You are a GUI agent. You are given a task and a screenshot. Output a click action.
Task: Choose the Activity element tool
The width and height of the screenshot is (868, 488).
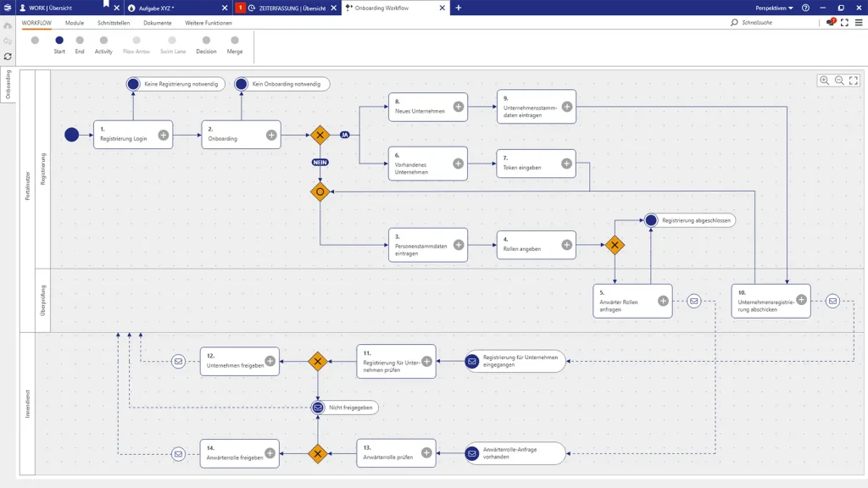[103, 41]
